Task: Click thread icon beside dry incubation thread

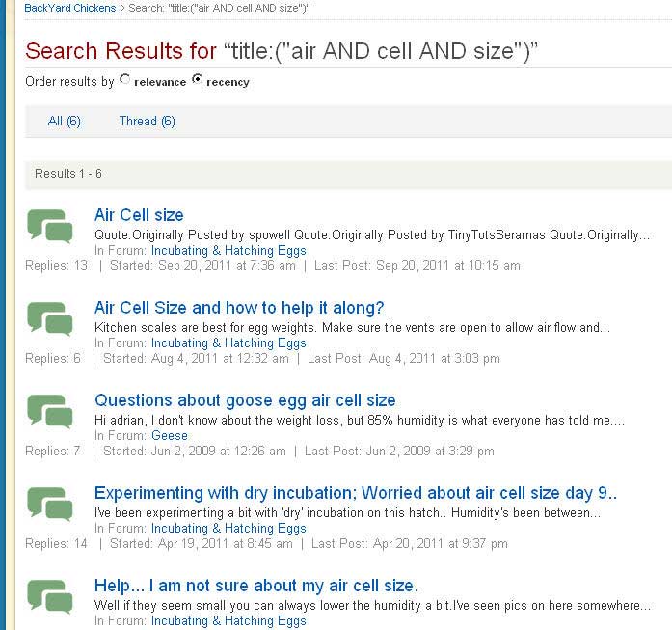Action: coord(50,504)
